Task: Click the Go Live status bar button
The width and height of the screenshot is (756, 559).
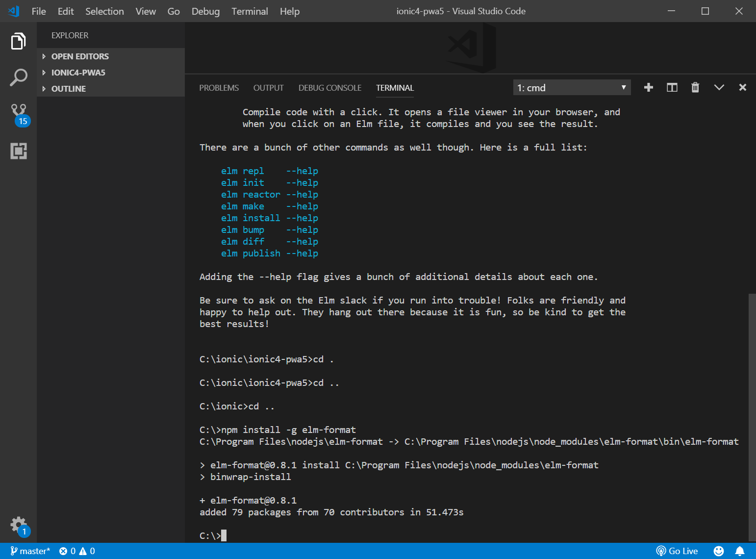Action: click(677, 551)
